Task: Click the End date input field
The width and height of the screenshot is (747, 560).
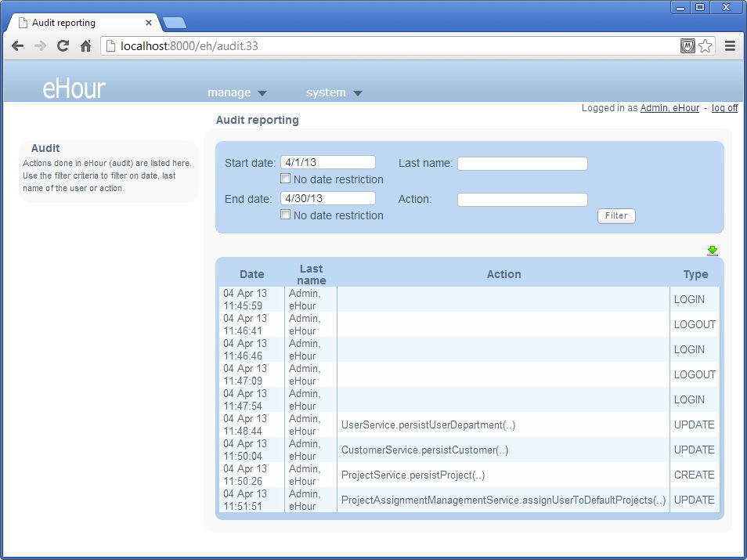Action: 328,198
